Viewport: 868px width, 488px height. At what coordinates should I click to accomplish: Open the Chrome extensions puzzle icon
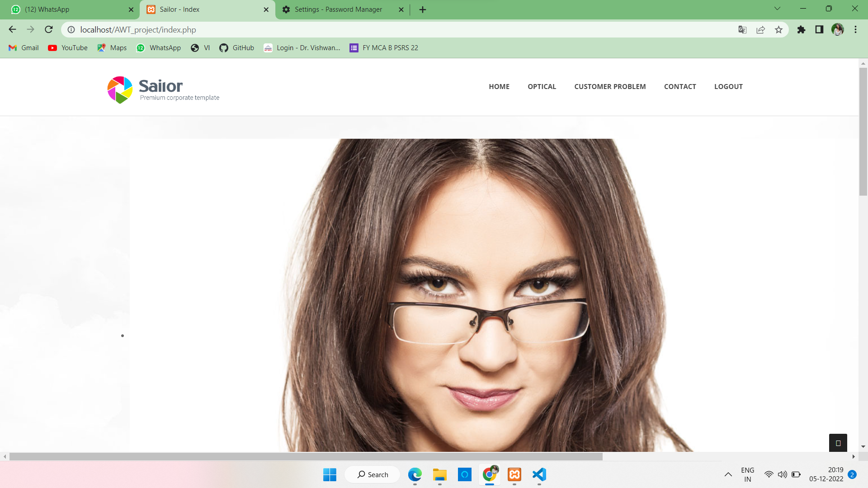[802, 29]
